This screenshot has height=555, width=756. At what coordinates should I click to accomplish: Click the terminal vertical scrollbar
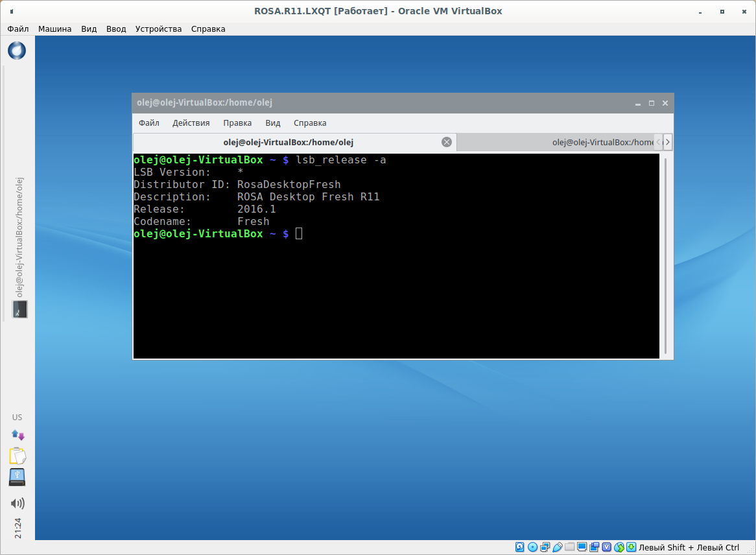click(x=665, y=253)
